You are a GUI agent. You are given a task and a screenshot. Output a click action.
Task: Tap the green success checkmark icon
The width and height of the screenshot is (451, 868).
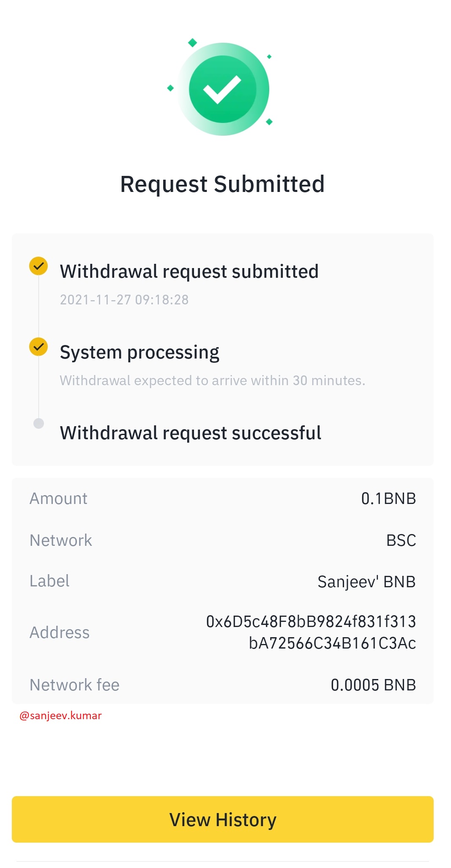(222, 89)
